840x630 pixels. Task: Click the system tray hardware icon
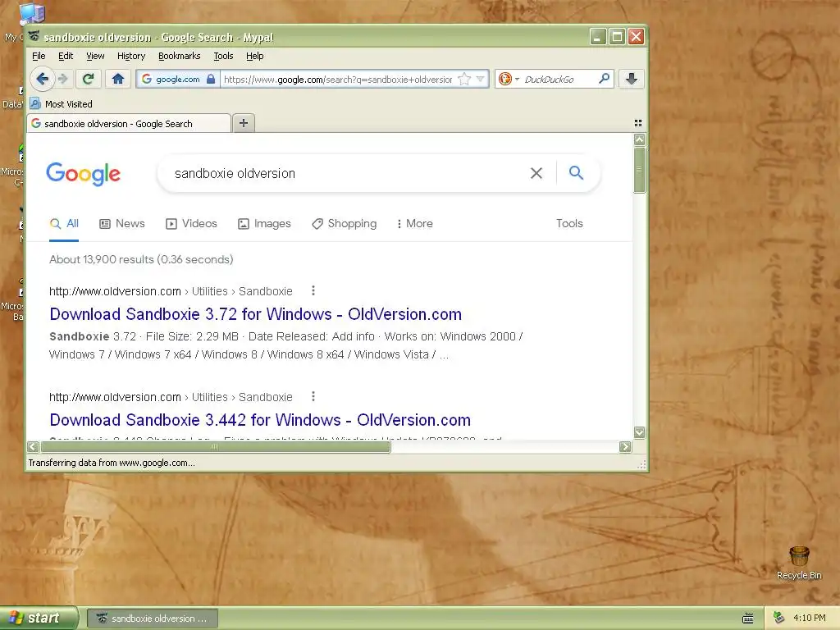[x=778, y=618]
